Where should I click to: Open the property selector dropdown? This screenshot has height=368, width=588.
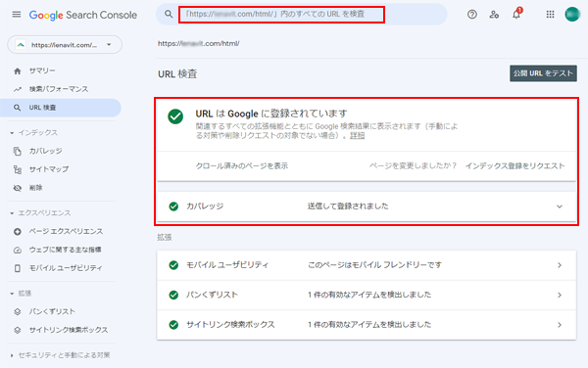[65, 45]
